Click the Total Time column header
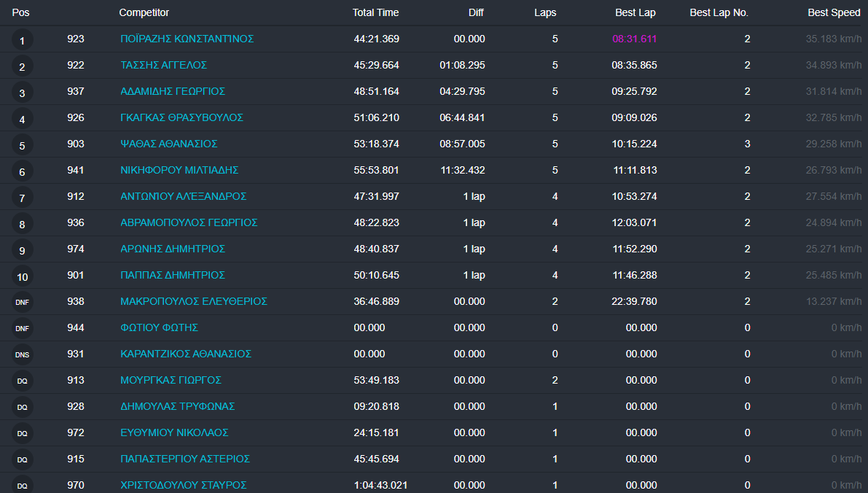The image size is (868, 493). pyautogui.click(x=375, y=12)
